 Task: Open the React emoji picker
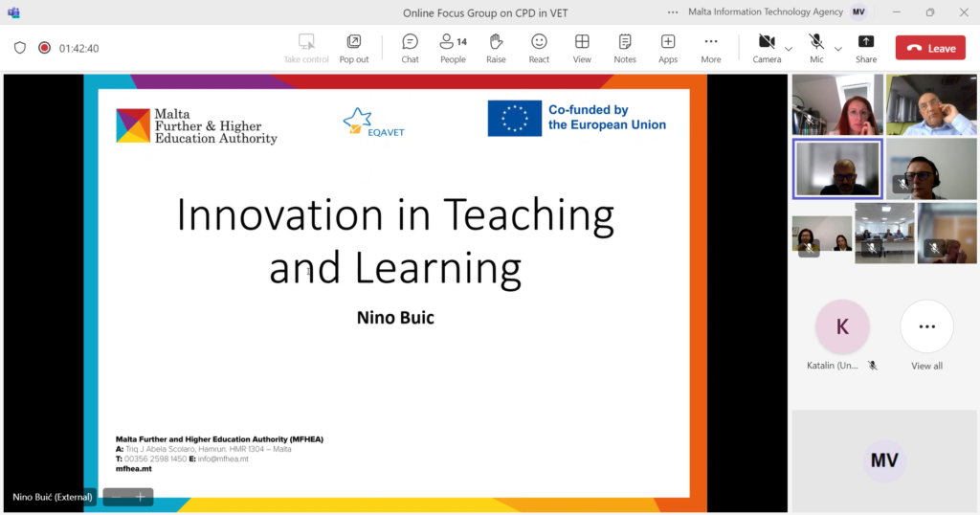coord(539,47)
